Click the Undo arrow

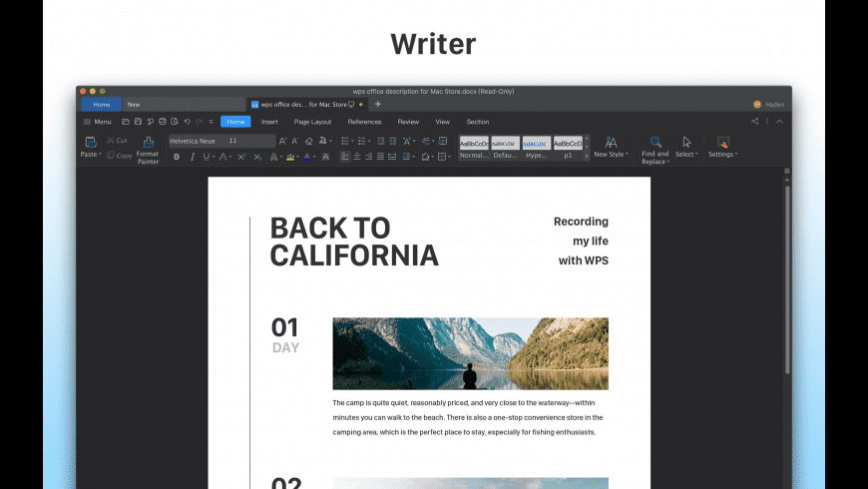[x=188, y=122]
